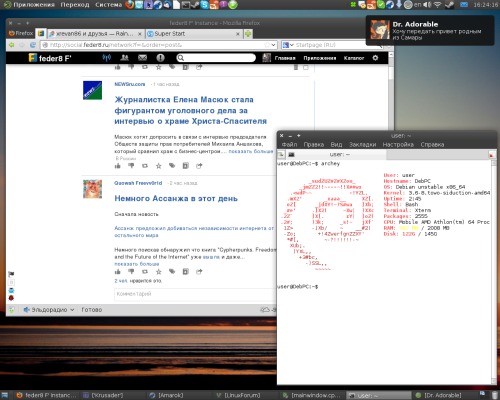This screenshot has height=400, width=500.
Task: Click the Dr. Adorable notification popup
Action: pos(430,30)
